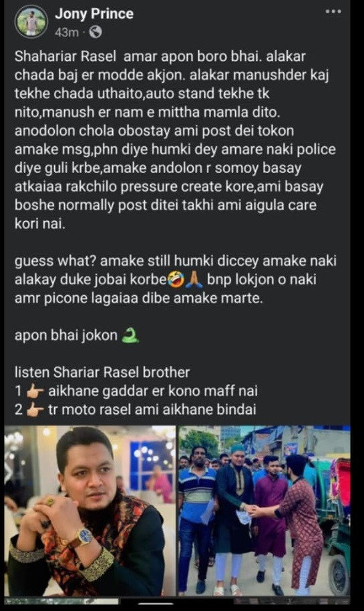Tap the pointing hand emoji on line 1
The width and height of the screenshot is (364, 611).
coord(35,391)
